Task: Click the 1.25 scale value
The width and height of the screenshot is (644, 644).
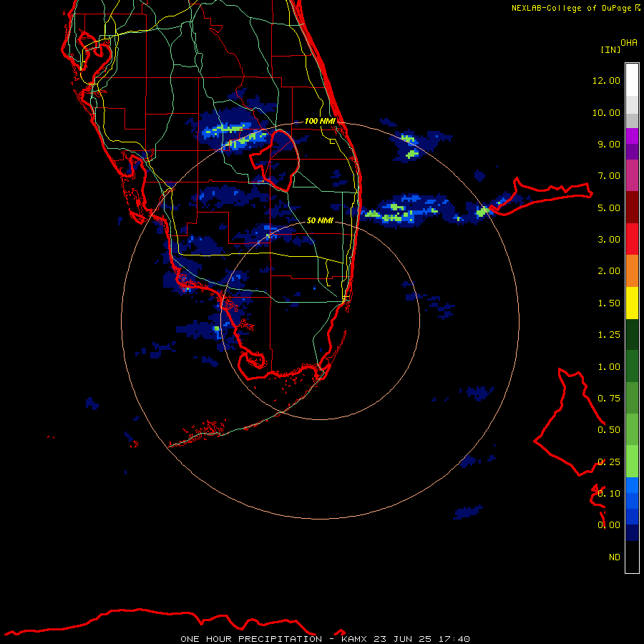Action: [609, 335]
